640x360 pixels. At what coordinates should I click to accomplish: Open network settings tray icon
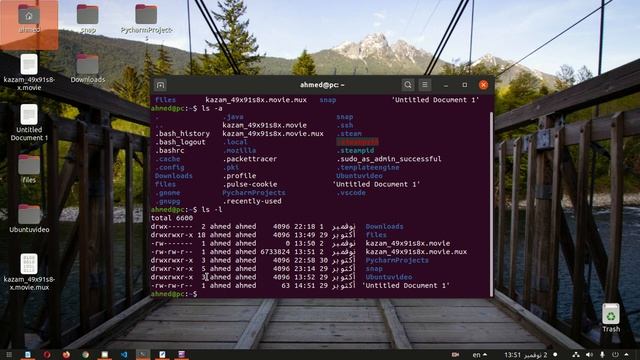[x=576, y=355]
